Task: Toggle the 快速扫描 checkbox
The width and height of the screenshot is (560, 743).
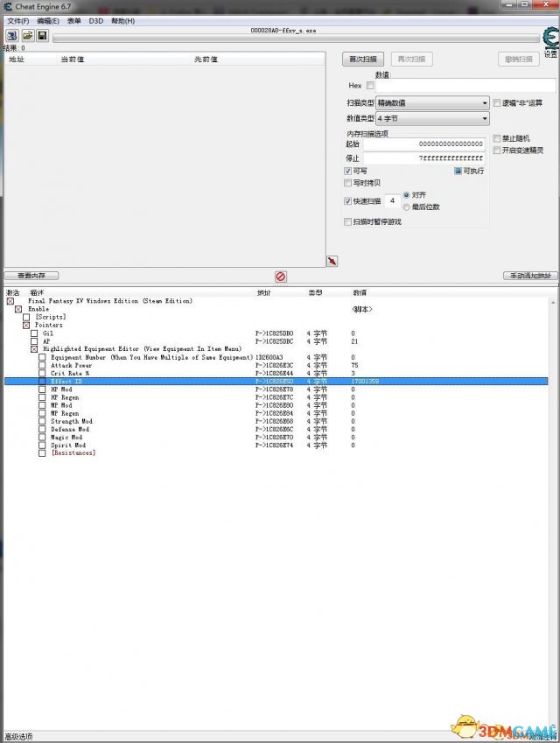Action: (347, 201)
